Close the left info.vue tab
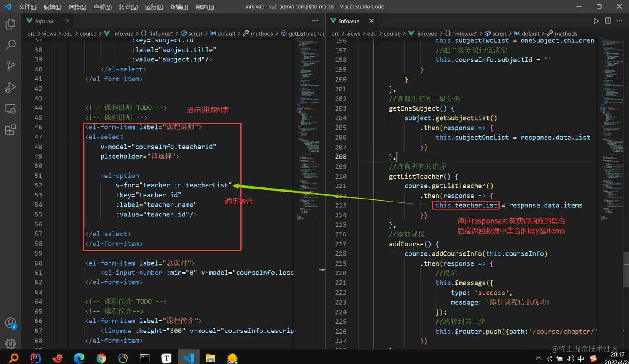Screen dimensions: 629x364 tap(67, 21)
